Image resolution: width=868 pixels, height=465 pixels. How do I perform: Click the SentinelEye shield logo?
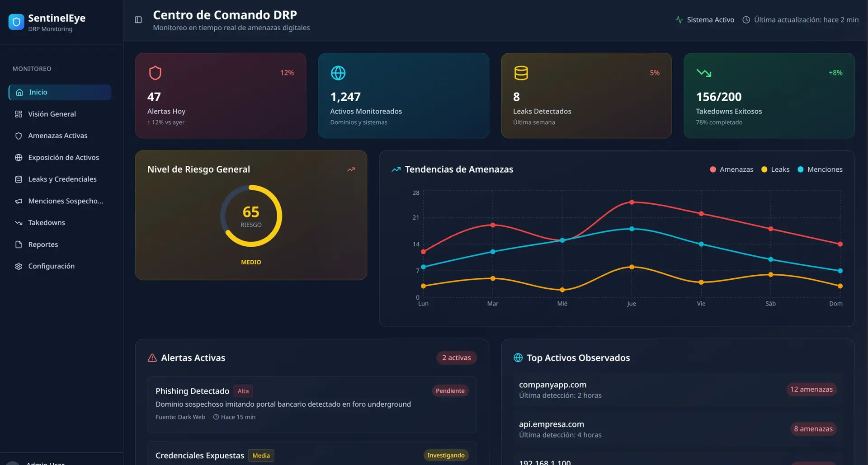(16, 22)
